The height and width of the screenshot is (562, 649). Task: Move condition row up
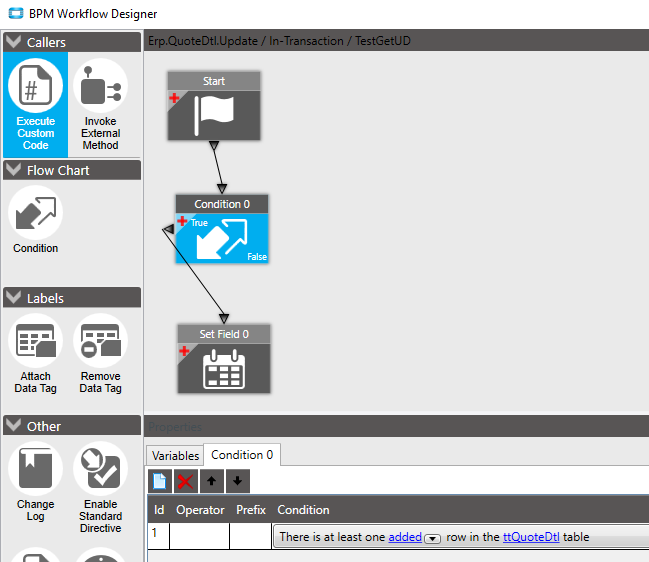212,481
